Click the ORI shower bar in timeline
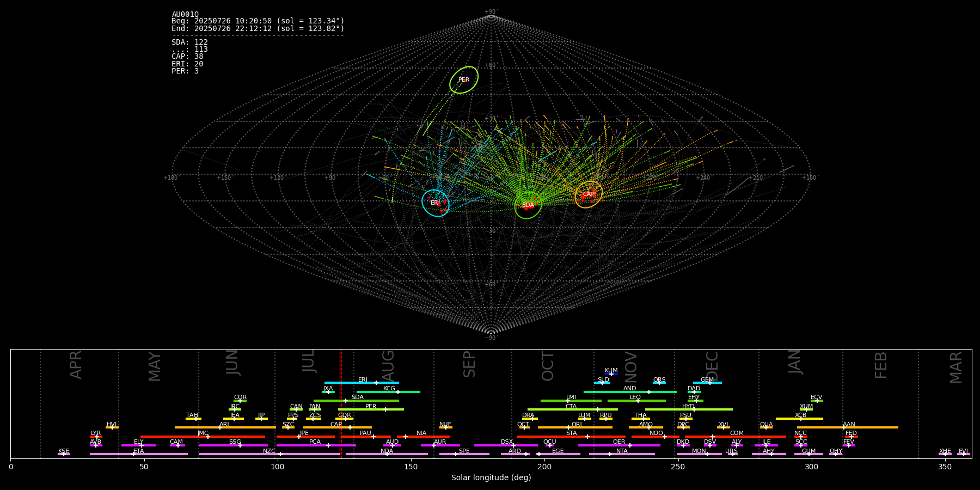980x490 pixels. click(575, 427)
